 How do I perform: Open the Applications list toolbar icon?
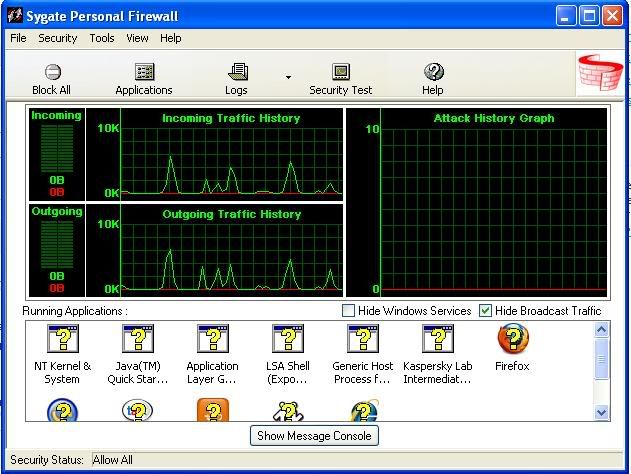click(144, 72)
